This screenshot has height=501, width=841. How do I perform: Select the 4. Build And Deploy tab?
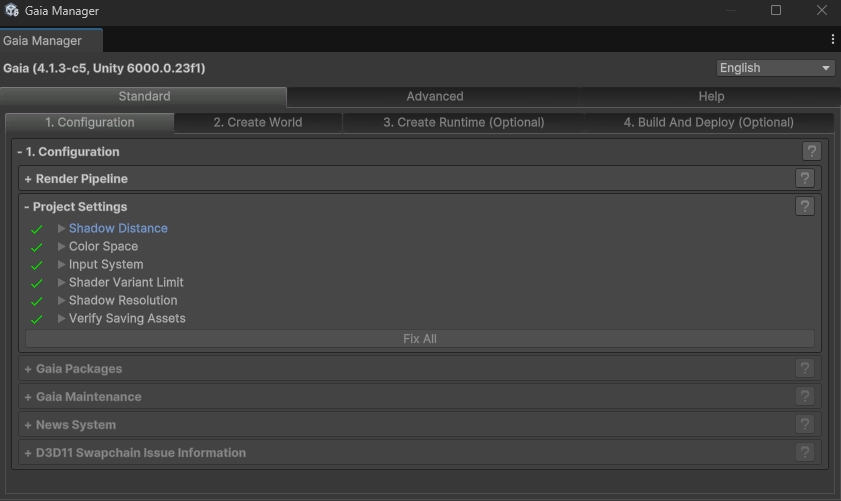click(x=709, y=122)
